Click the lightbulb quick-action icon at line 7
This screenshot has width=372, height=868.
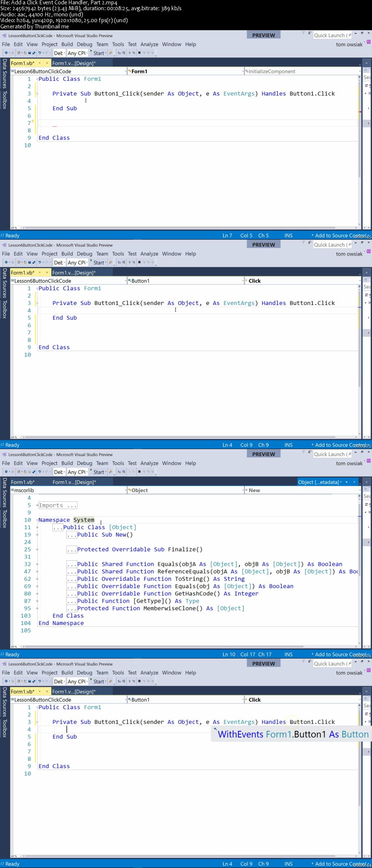tap(33, 121)
